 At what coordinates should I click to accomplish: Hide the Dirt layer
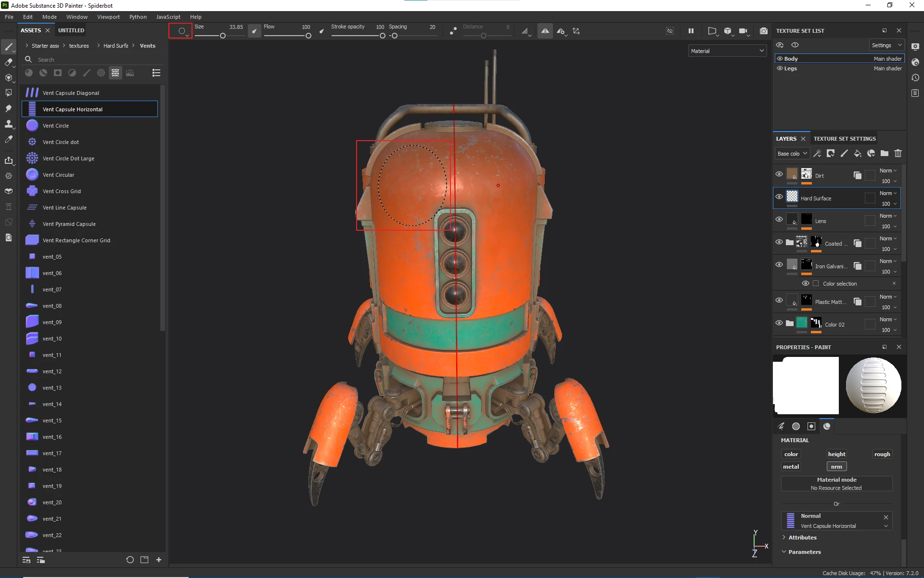point(779,174)
